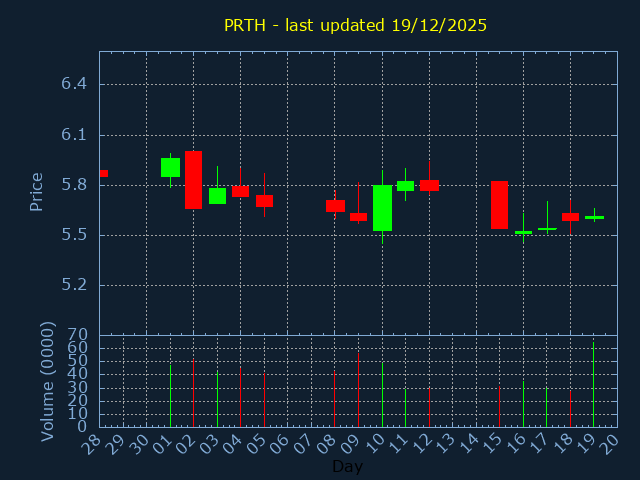The image size is (640, 480).
Task: Click the tall green candlestick on day 10
Action: pyautogui.click(x=382, y=208)
